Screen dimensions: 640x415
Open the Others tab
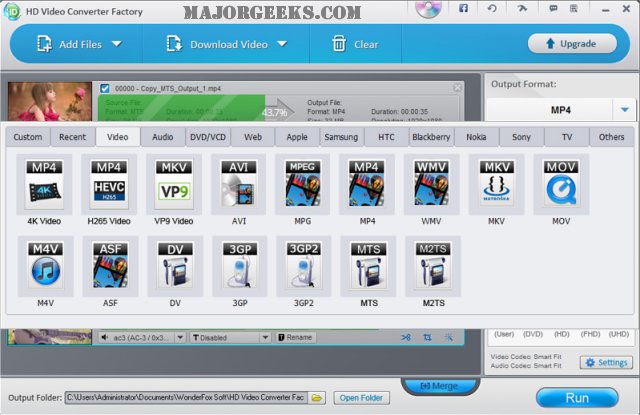611,137
